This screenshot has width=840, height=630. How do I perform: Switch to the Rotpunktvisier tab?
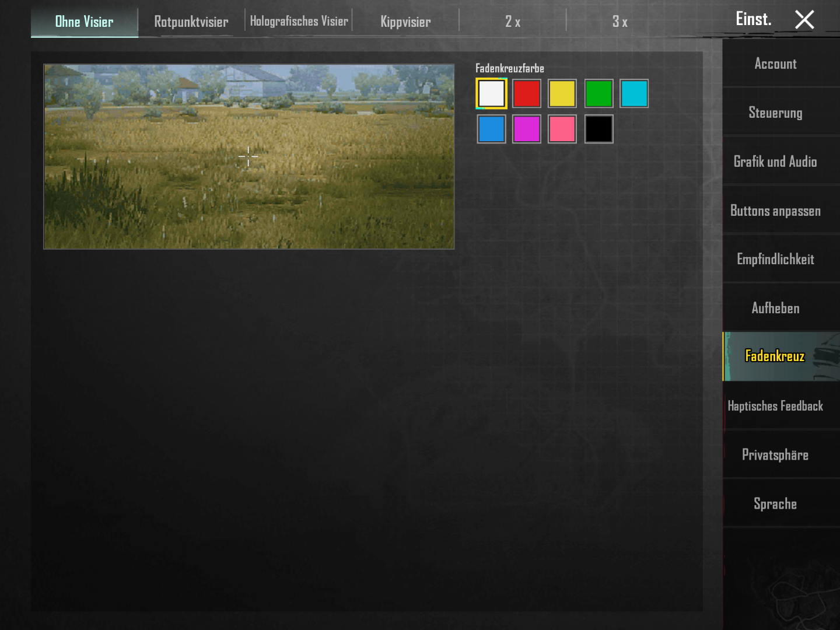pyautogui.click(x=190, y=22)
